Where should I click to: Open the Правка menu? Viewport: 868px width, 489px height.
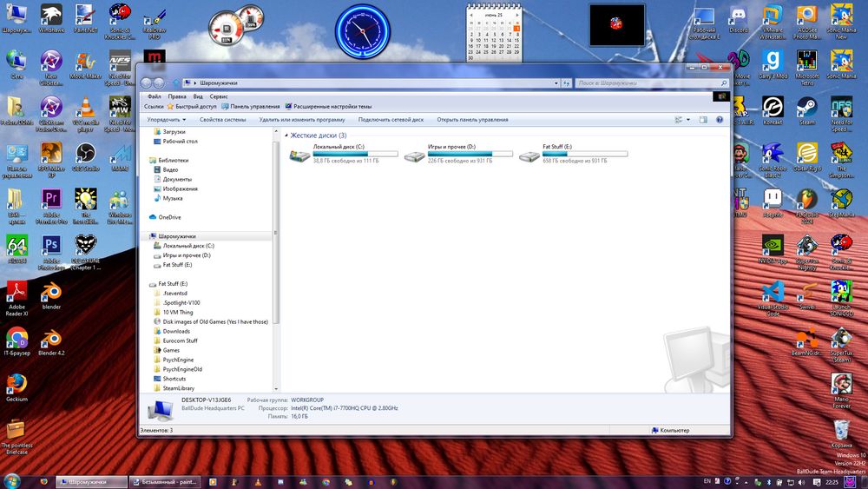pos(177,96)
